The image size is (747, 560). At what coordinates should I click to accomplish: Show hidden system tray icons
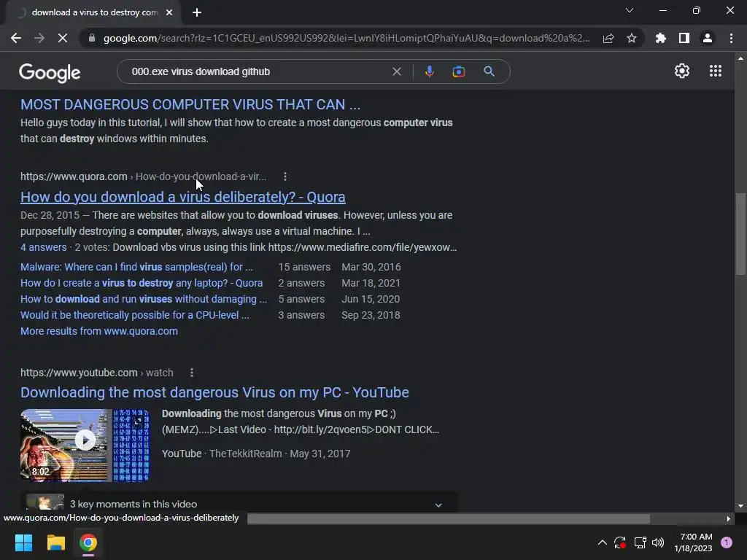[602, 542]
